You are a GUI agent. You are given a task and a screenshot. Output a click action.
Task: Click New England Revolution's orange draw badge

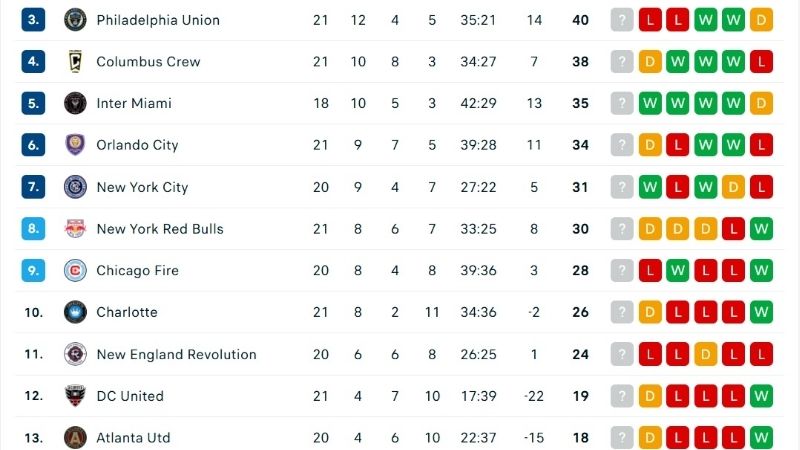(706, 354)
